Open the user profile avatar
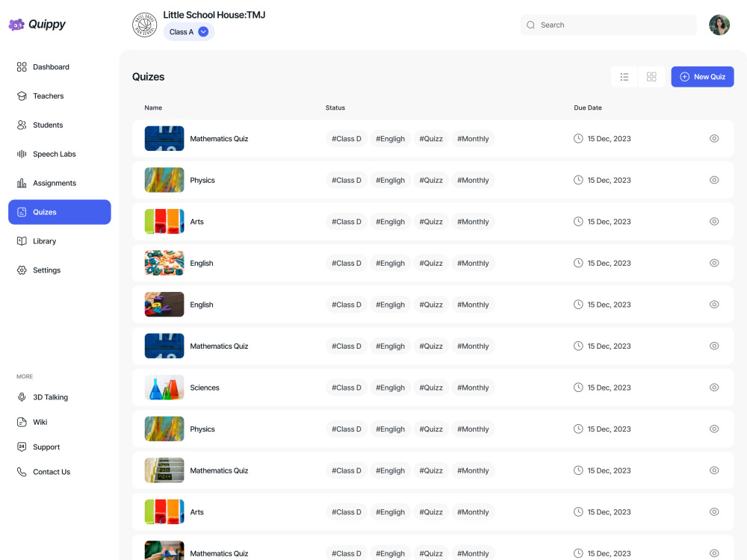 point(719,25)
